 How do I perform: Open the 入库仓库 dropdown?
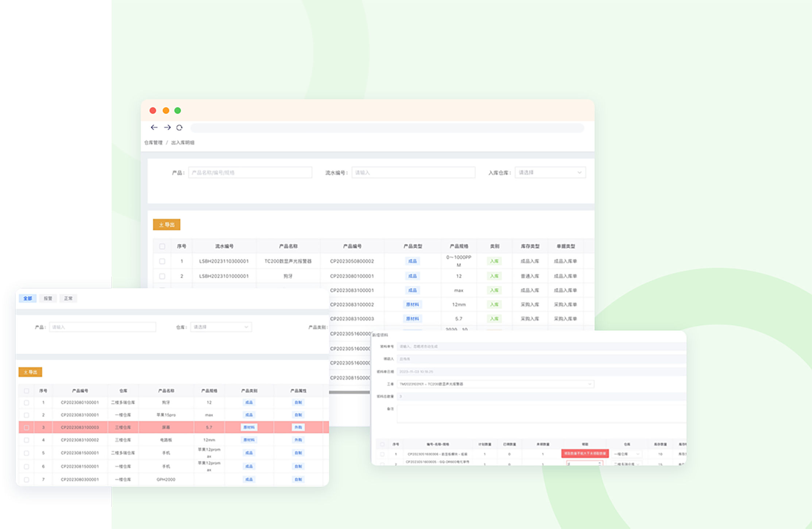(x=550, y=173)
